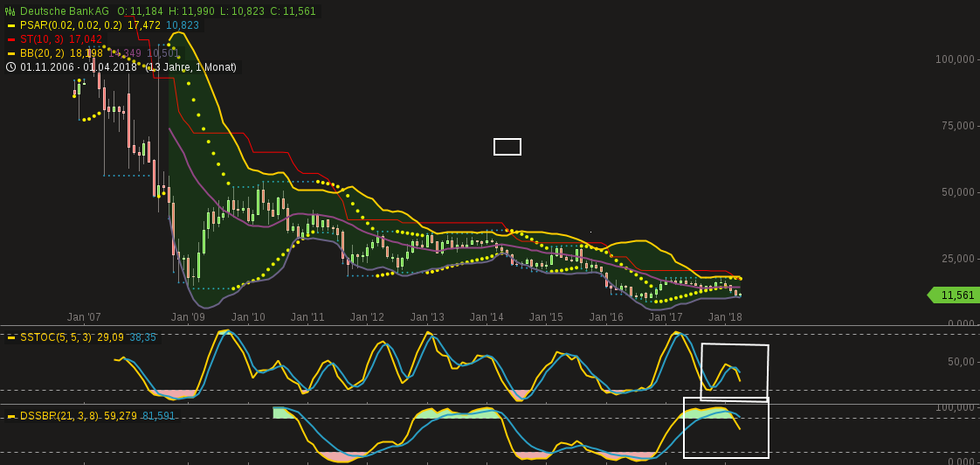Click the ST value 17,042
The height and width of the screenshot is (465, 980).
click(86, 39)
